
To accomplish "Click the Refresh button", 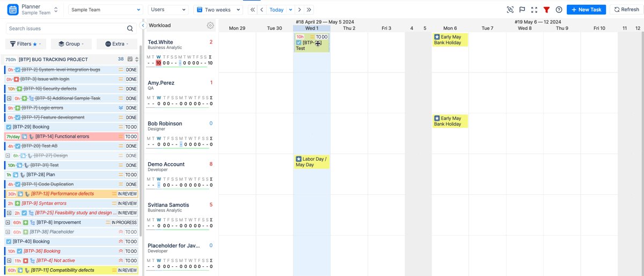I will 626,10.
